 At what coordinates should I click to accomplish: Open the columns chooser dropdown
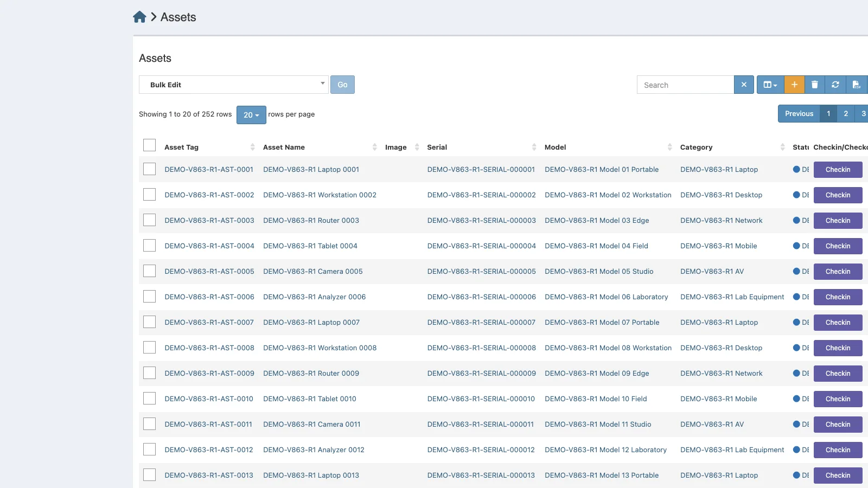pyautogui.click(x=770, y=85)
